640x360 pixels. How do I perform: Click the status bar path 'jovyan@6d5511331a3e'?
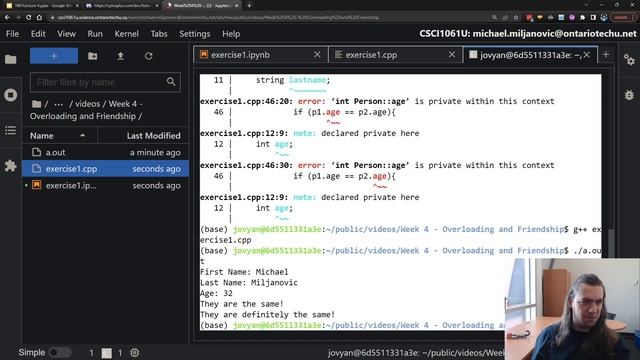(x=416, y=353)
